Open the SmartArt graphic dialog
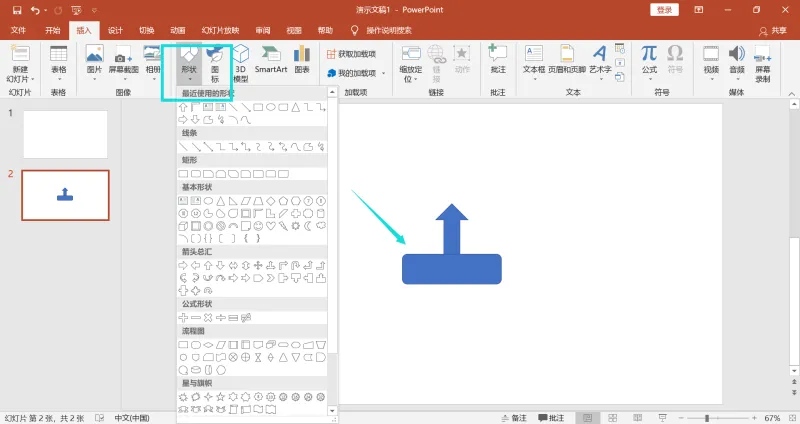 [x=271, y=60]
